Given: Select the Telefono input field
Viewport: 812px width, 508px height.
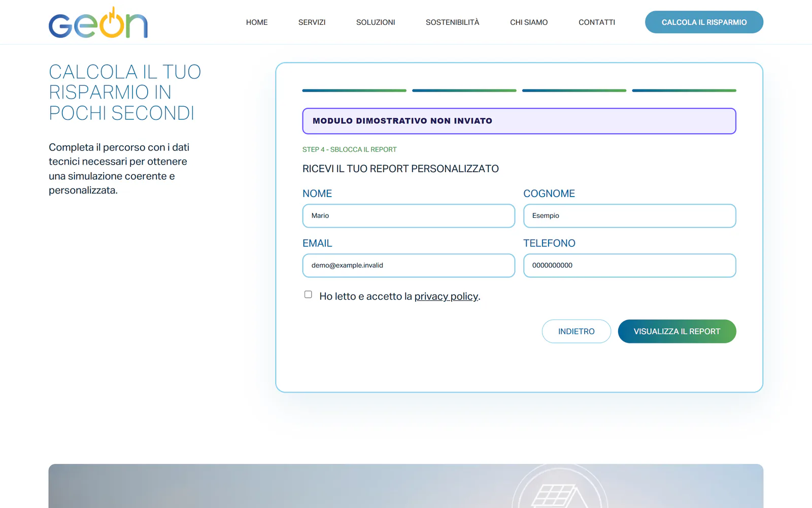Looking at the screenshot, I should click(629, 266).
